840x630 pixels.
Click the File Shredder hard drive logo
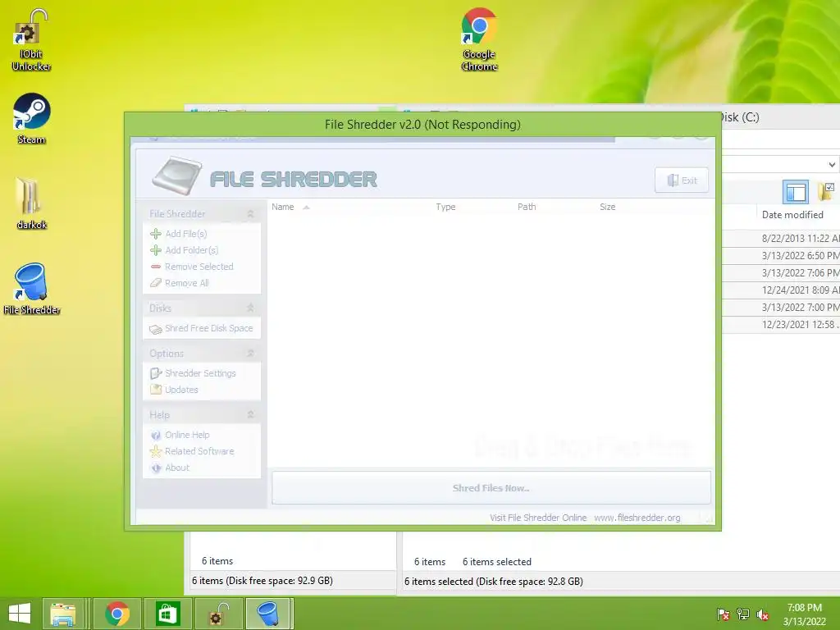(x=177, y=176)
